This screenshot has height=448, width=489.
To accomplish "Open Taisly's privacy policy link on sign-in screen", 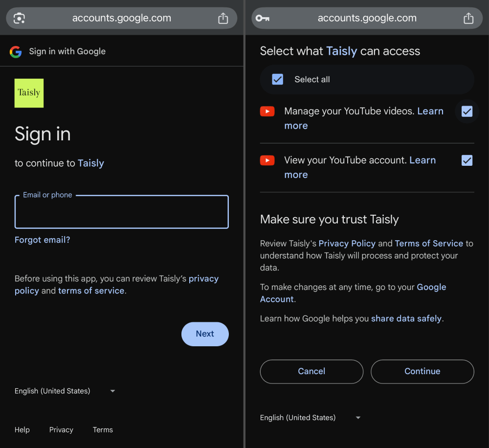I will pos(203,279).
